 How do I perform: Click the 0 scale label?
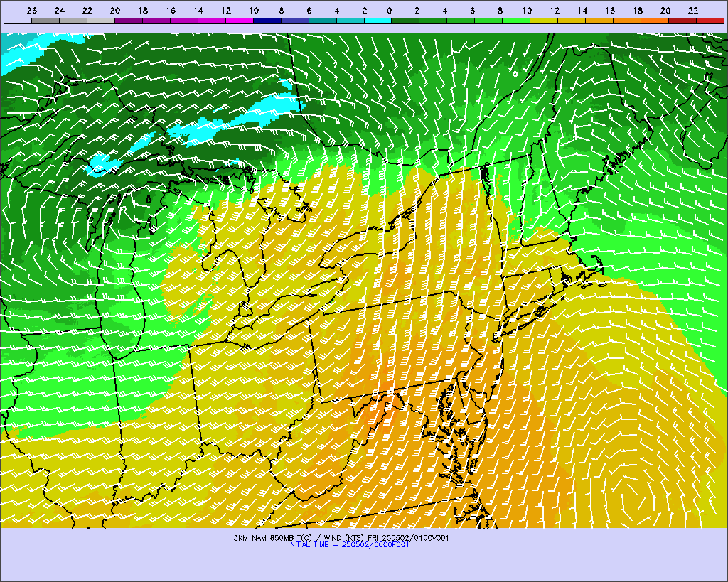coord(389,11)
